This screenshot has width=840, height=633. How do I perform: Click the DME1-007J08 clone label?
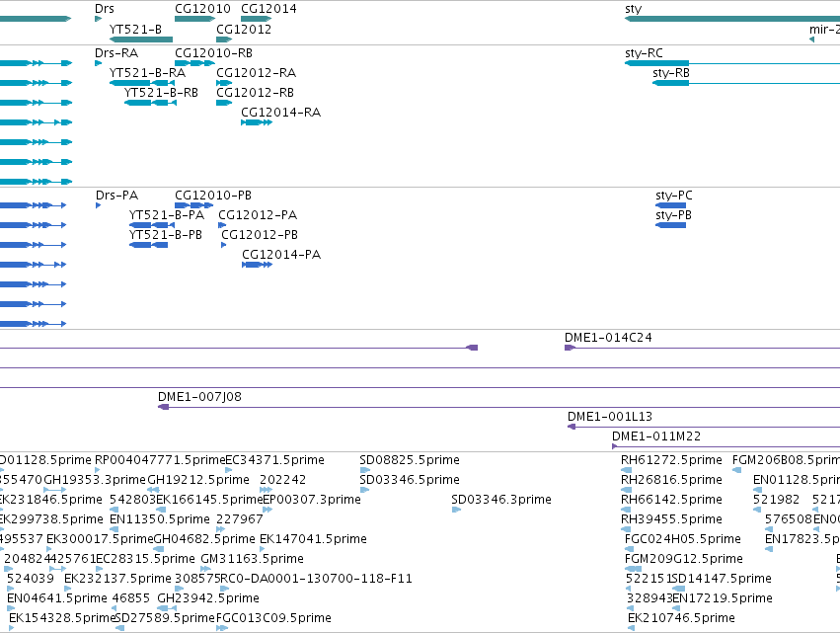[199, 397]
